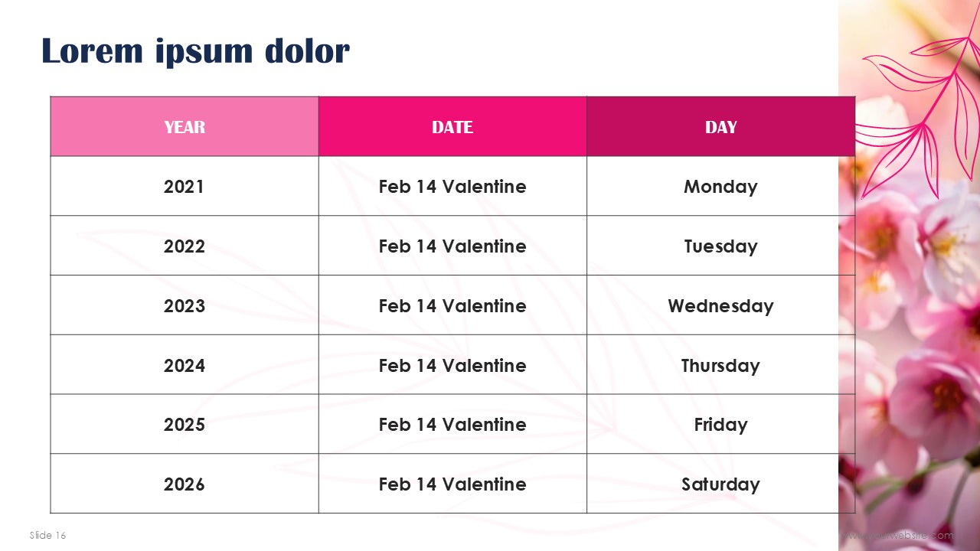Click the 2023 year cell
Image resolution: width=980 pixels, height=551 pixels.
coord(185,305)
